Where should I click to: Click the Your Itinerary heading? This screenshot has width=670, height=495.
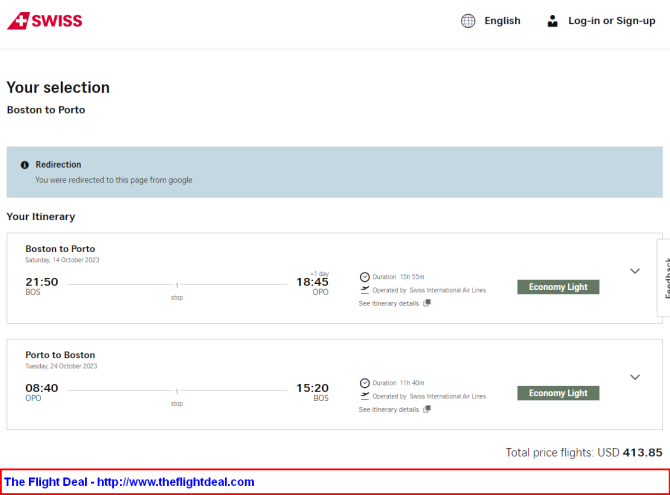point(41,217)
